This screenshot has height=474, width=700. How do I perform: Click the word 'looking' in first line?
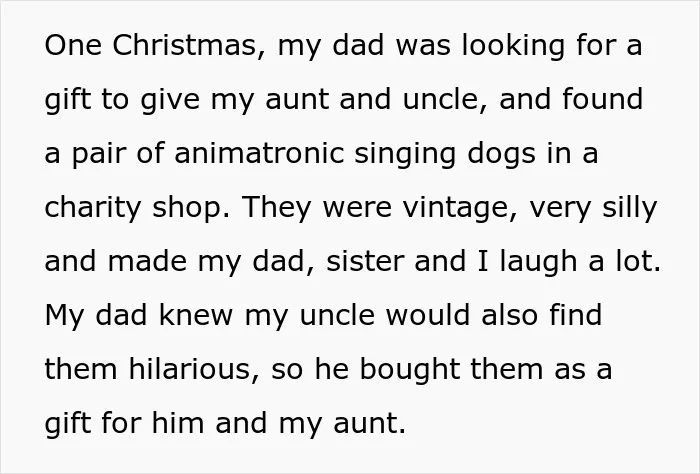(x=513, y=46)
